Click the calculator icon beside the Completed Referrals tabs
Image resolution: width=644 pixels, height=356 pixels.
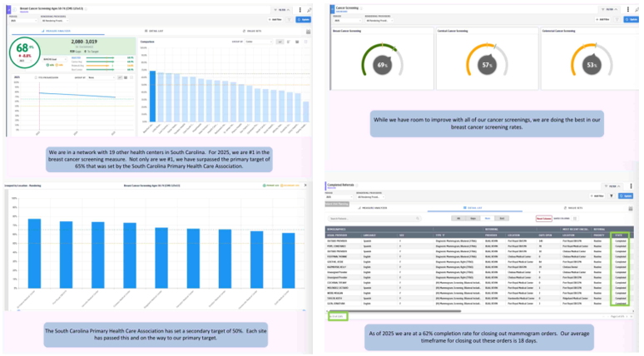pos(631,209)
